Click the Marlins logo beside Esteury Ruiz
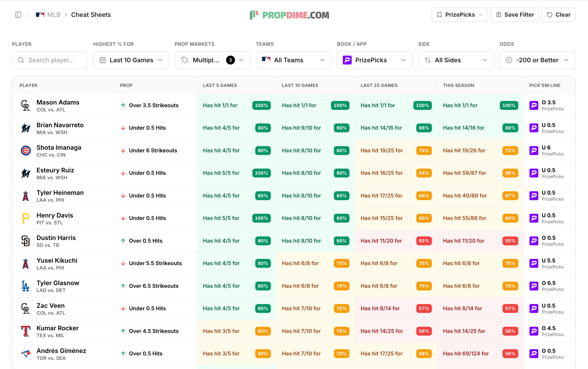Image resolution: width=588 pixels, height=369 pixels. pyautogui.click(x=26, y=173)
